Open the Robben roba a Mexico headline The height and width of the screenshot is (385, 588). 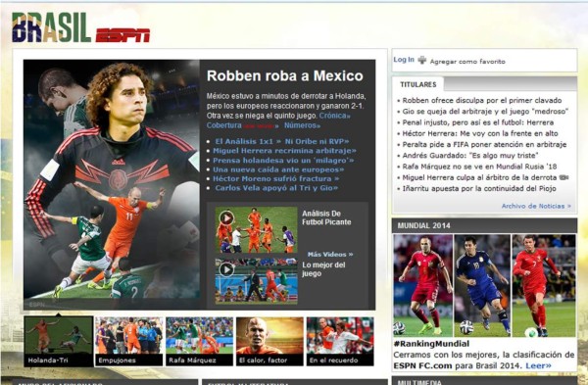pyautogui.click(x=284, y=75)
